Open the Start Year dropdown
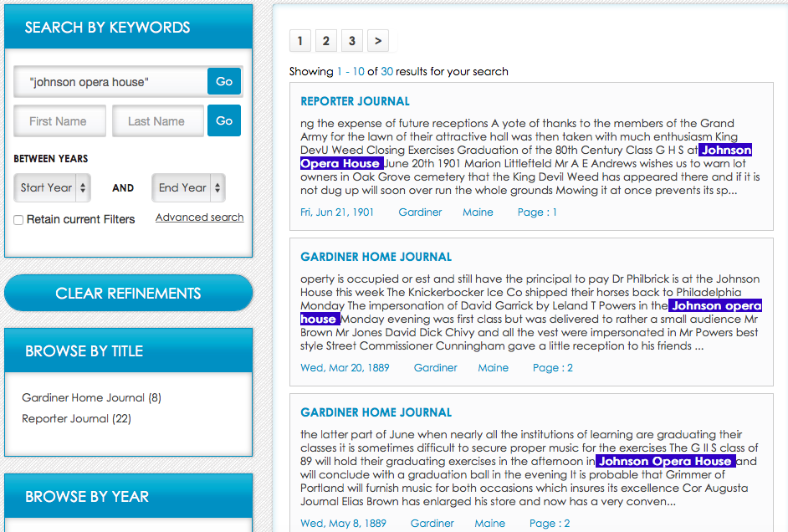The image size is (788, 532). pyautogui.click(x=52, y=187)
